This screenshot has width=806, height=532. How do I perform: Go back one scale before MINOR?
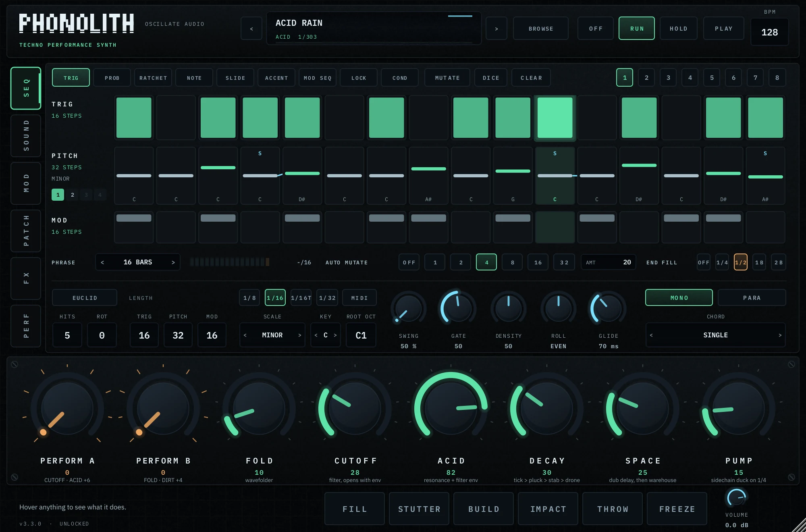(x=245, y=335)
